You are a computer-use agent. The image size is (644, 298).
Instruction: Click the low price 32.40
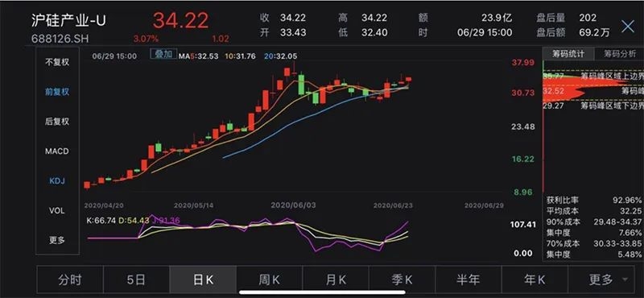tap(374, 32)
